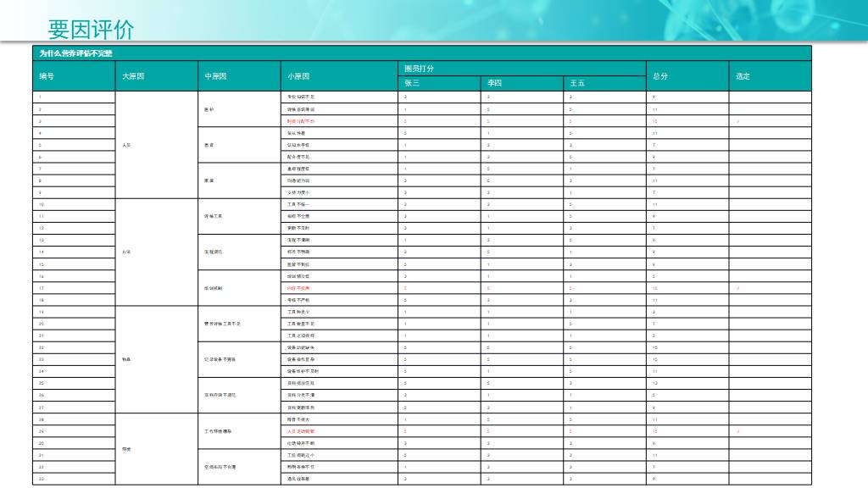Select the 王五 scorer sub-header
The width and height of the screenshot is (868, 488).
577,83
